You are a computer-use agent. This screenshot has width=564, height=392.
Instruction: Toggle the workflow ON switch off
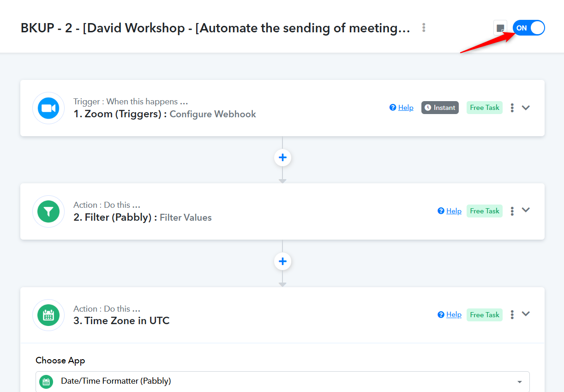click(x=529, y=28)
